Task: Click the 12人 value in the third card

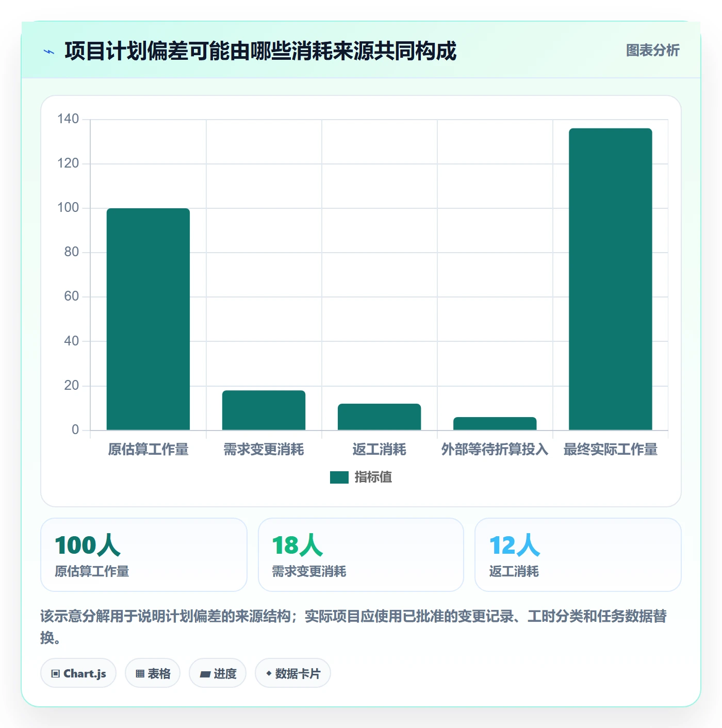Action: 515,545
